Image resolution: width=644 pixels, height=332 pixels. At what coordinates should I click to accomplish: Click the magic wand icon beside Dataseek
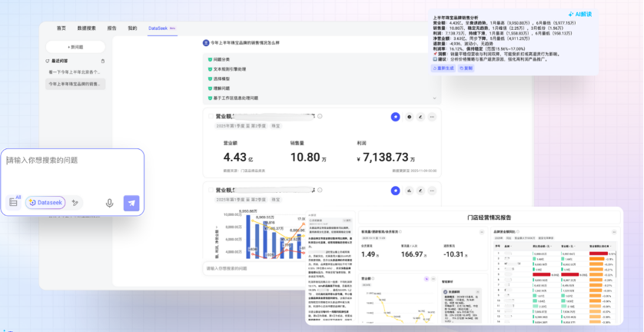pos(75,203)
